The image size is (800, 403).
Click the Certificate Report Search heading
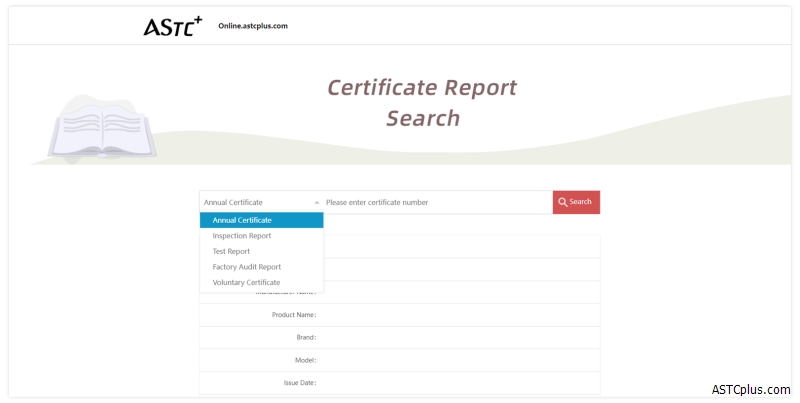click(422, 103)
